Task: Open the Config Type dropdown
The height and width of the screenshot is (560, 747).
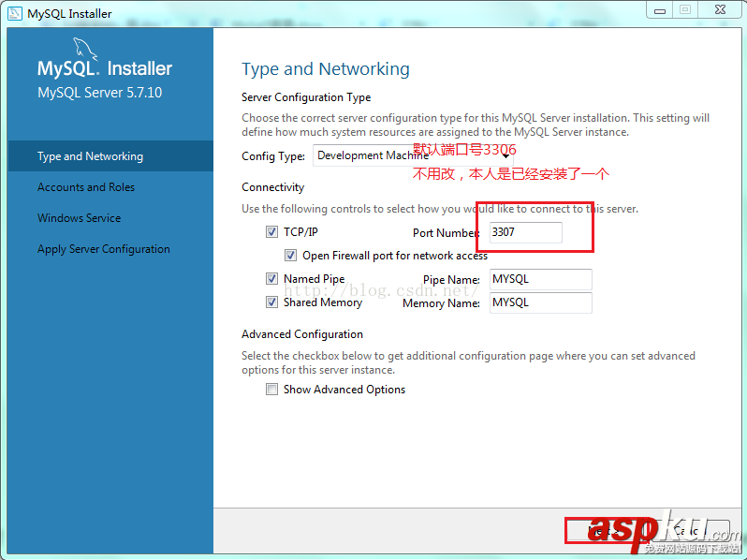Action: [413, 155]
